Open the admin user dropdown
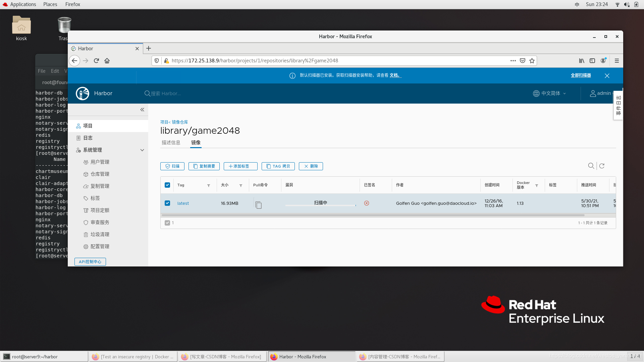Screen dimensions: 644x362 [602, 94]
